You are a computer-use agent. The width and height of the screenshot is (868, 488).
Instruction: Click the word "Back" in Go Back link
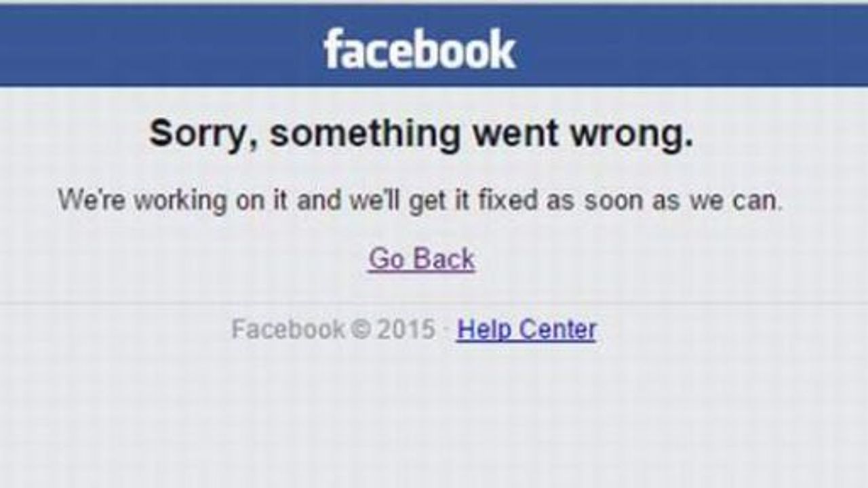444,259
